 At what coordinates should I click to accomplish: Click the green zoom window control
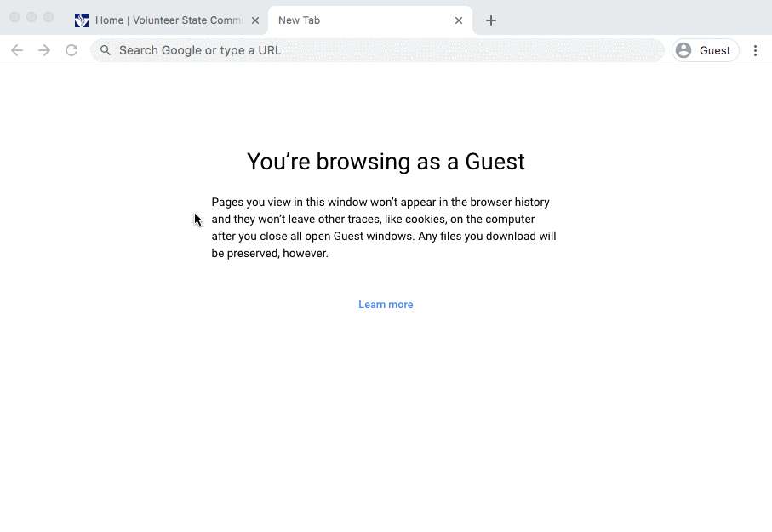(48, 16)
